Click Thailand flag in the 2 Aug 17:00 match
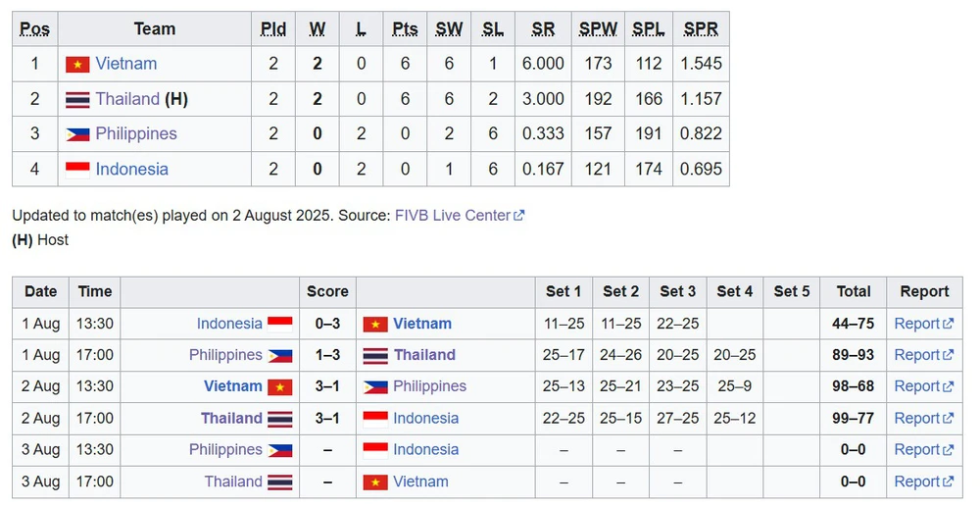 [x=280, y=418]
